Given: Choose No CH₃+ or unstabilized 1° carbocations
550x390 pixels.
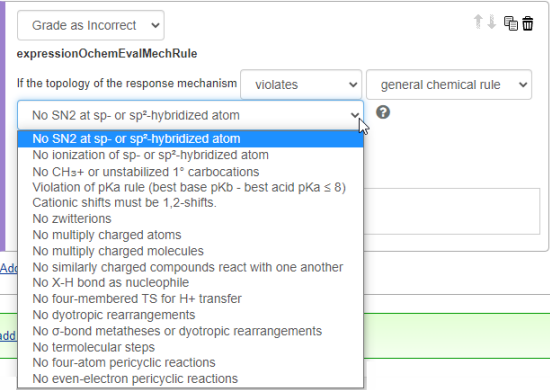Looking at the screenshot, I should pos(190,172).
